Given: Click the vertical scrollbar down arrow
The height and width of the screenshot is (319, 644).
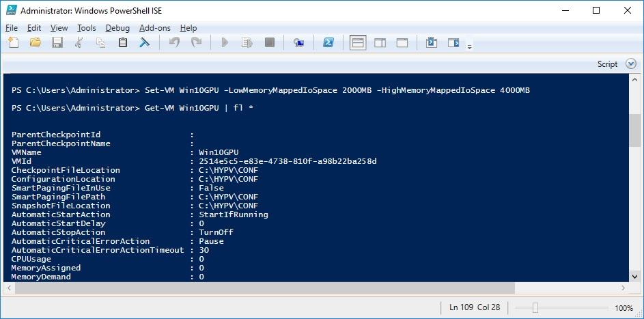Looking at the screenshot, I should (635, 276).
